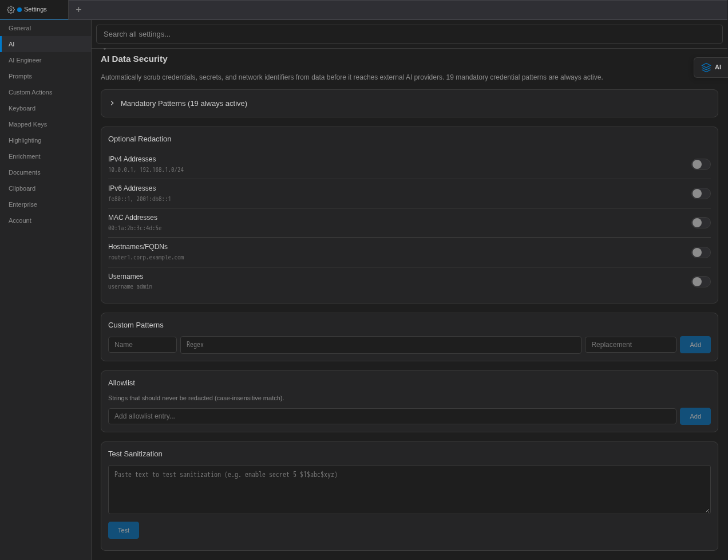
Task: Switch on Usernames redaction
Action: (701, 282)
